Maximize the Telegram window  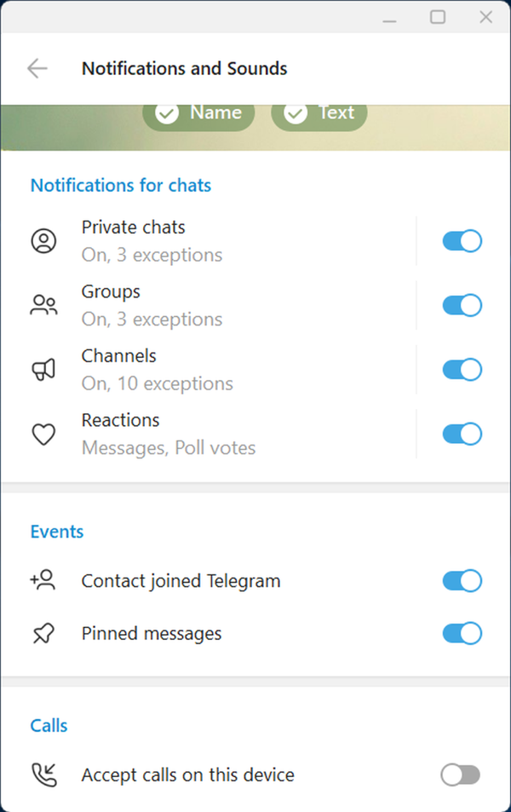pos(438,17)
